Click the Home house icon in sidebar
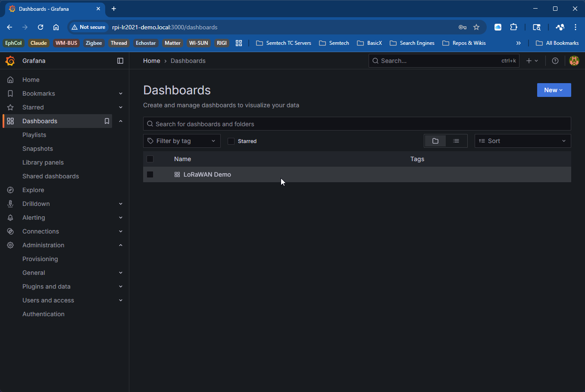585x392 pixels. click(10, 80)
